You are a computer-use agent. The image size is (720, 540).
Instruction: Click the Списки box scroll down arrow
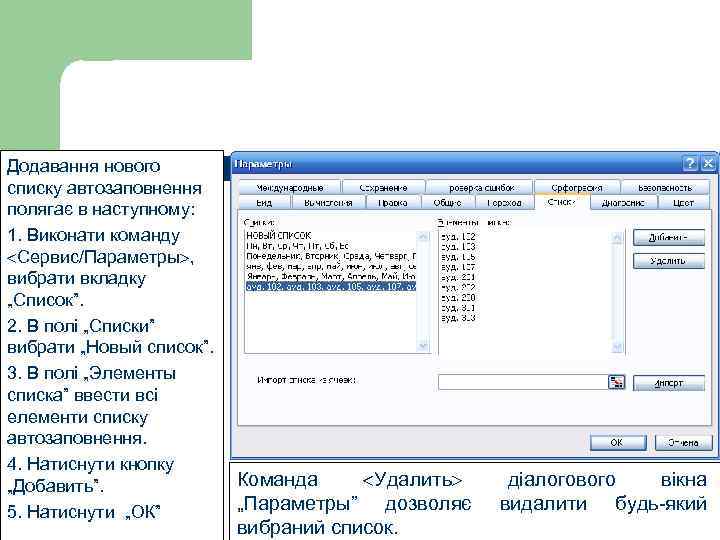(x=423, y=346)
